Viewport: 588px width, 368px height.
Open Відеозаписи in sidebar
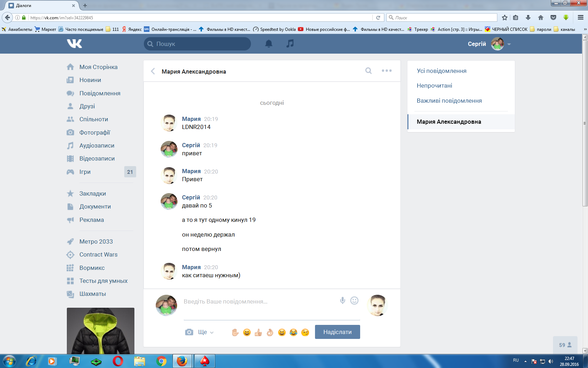point(97,158)
